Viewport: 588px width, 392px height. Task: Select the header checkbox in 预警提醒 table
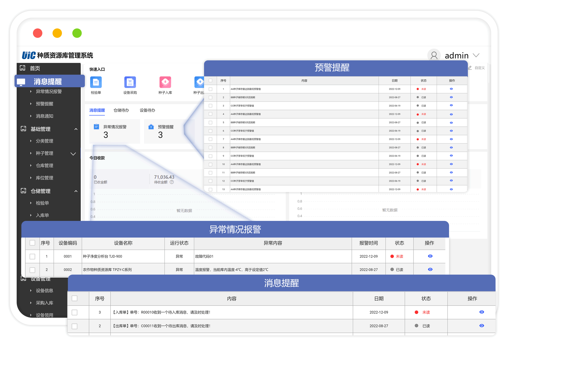210,81
